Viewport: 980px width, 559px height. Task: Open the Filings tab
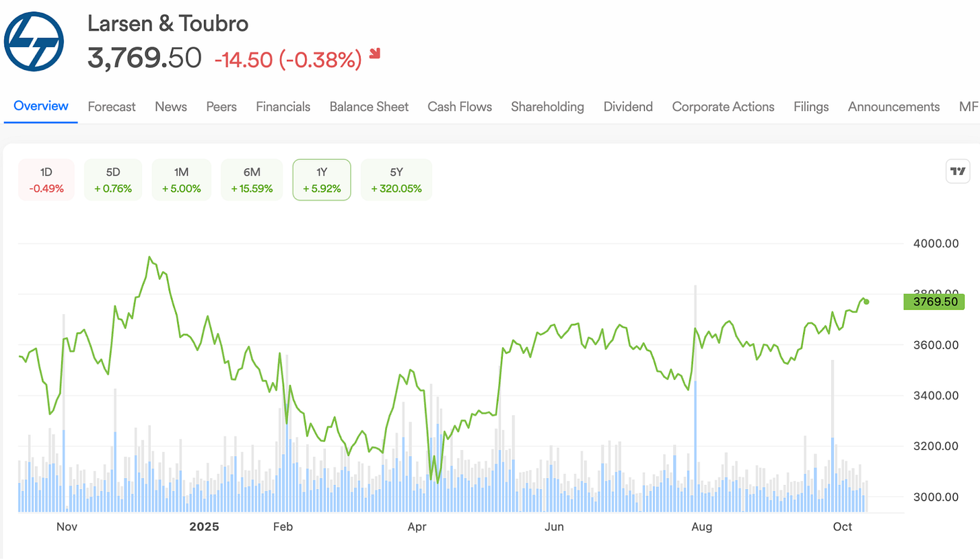[811, 106]
